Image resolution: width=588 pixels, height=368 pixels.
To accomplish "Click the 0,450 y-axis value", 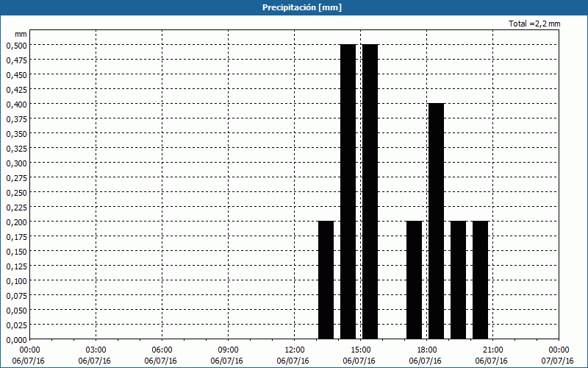I will pyautogui.click(x=16, y=75).
